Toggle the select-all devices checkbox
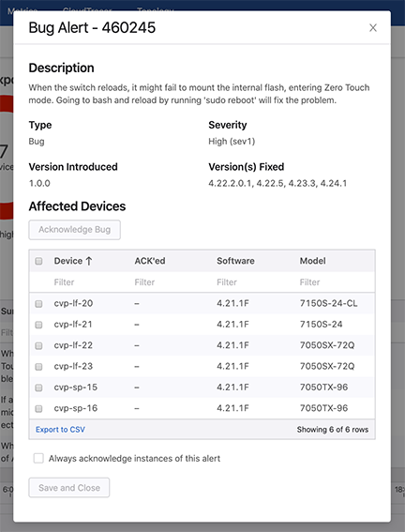The height and width of the screenshot is (532, 405). point(38,261)
